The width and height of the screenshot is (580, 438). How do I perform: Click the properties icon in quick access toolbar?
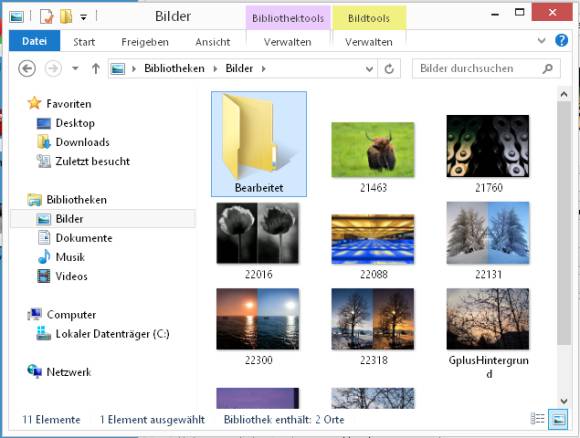tap(47, 17)
